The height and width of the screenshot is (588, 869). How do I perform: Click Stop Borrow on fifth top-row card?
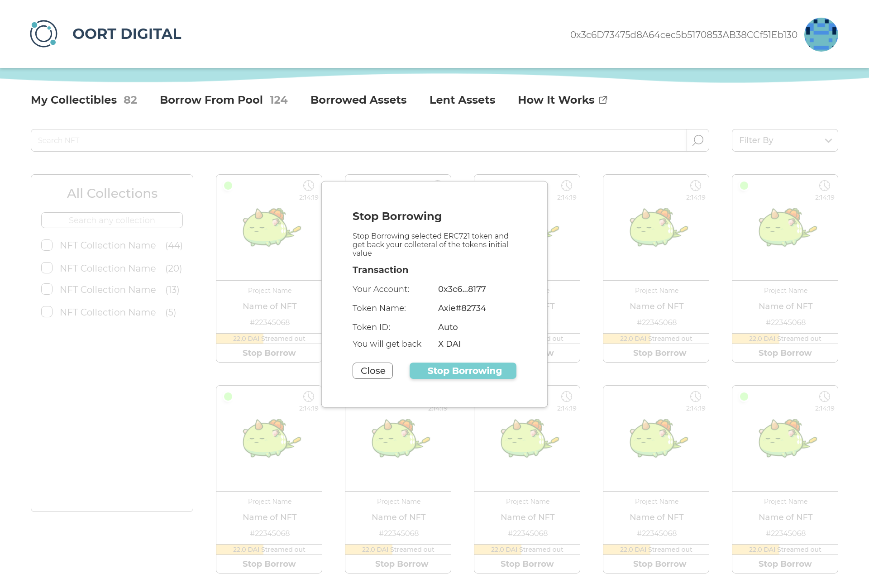(x=785, y=353)
